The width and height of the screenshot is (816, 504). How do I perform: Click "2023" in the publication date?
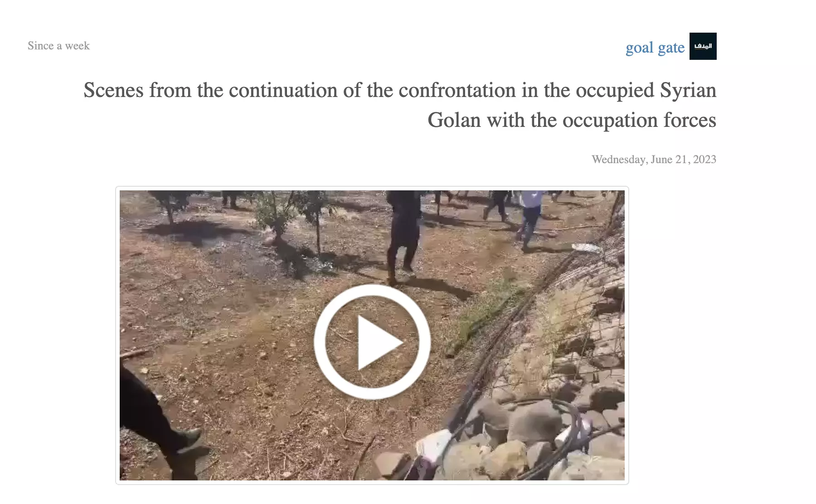pyautogui.click(x=704, y=160)
